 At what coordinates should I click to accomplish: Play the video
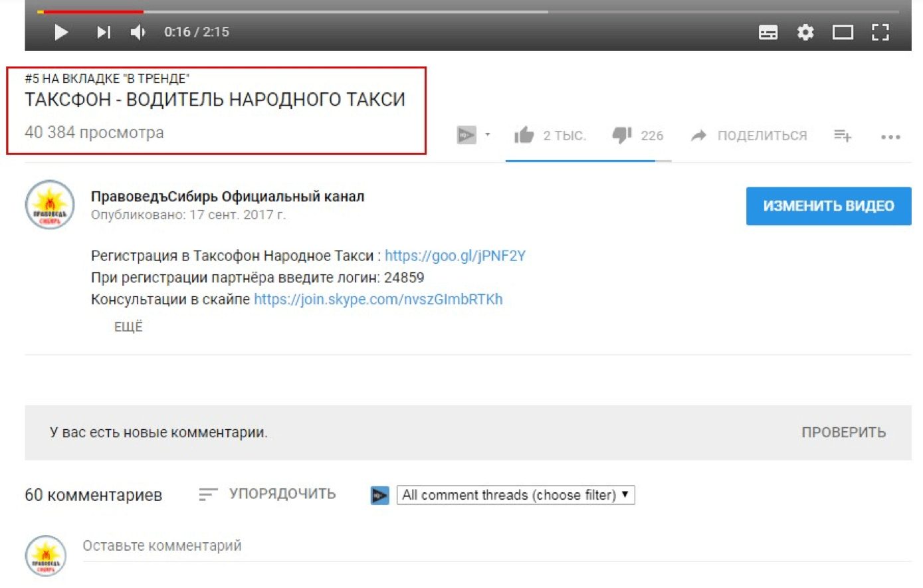61,32
